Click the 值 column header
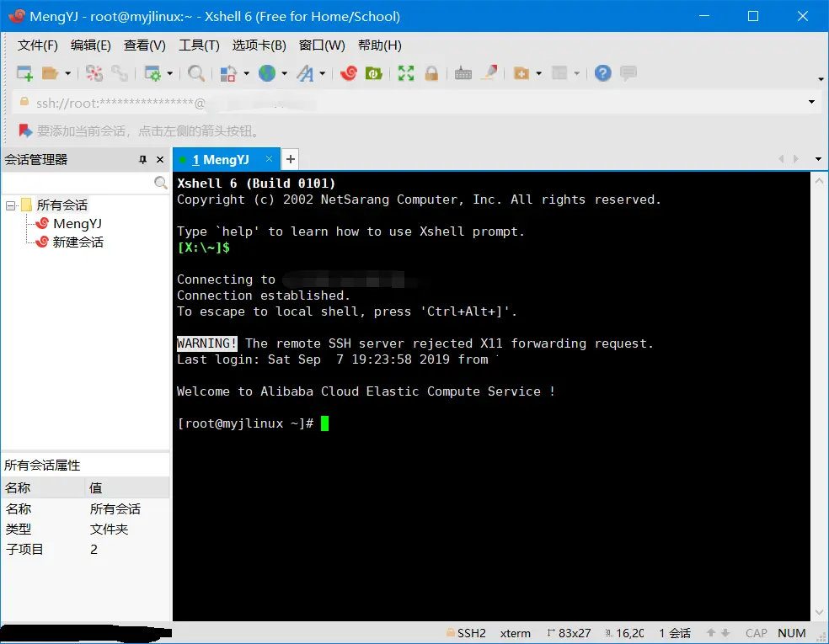The height and width of the screenshot is (644, 829). [x=127, y=487]
